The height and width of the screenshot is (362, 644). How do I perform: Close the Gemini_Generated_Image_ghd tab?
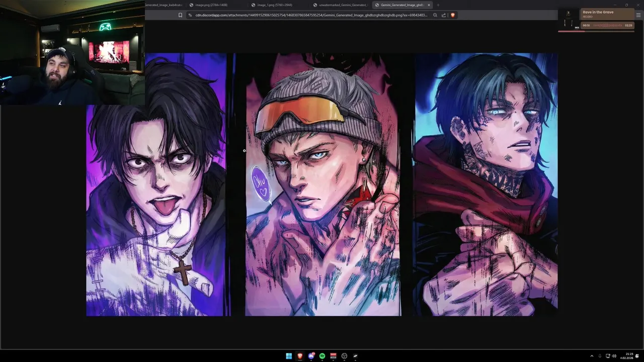(429, 5)
